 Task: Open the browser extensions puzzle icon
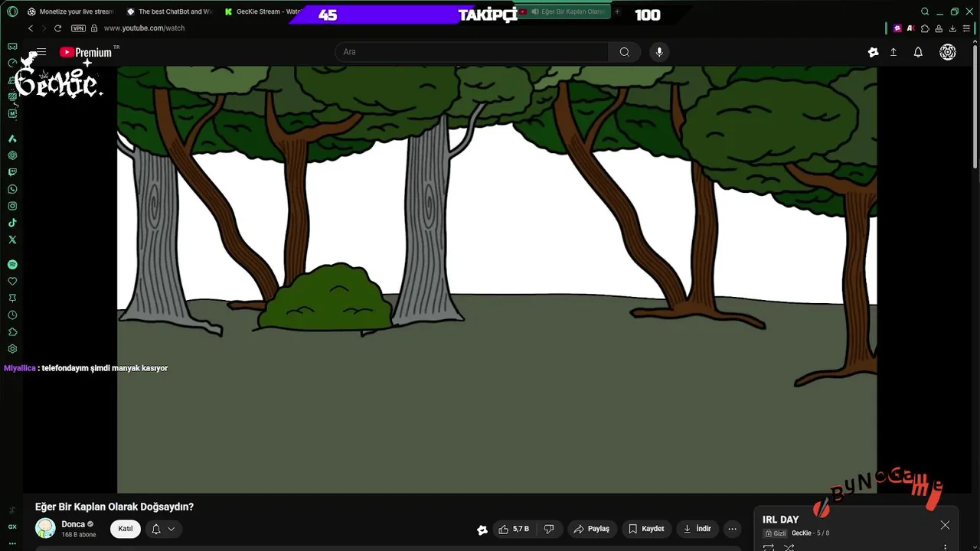[925, 28]
